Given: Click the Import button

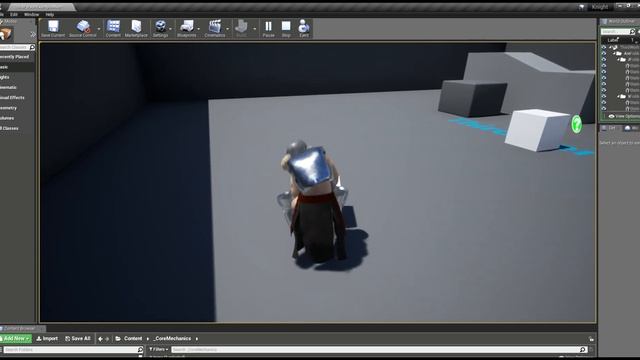Looking at the screenshot, I should (47, 339).
